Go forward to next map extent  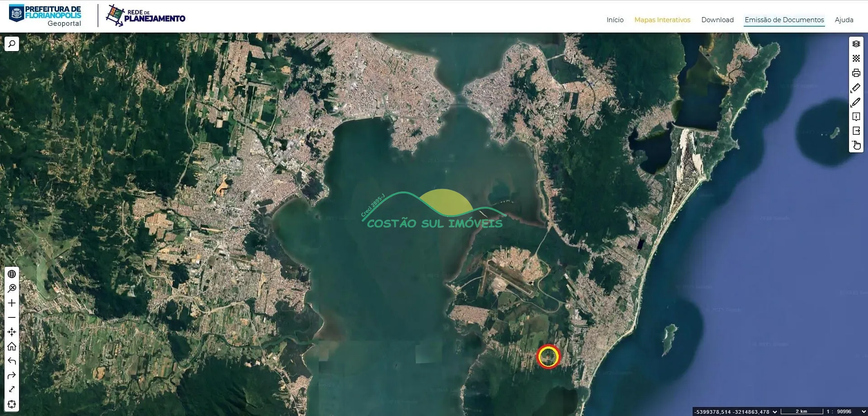click(12, 375)
